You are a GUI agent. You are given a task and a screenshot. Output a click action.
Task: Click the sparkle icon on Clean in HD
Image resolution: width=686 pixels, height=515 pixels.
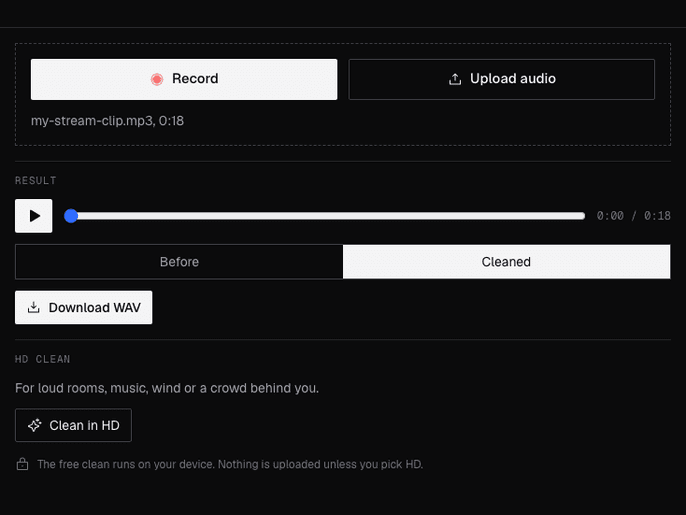[x=35, y=425]
